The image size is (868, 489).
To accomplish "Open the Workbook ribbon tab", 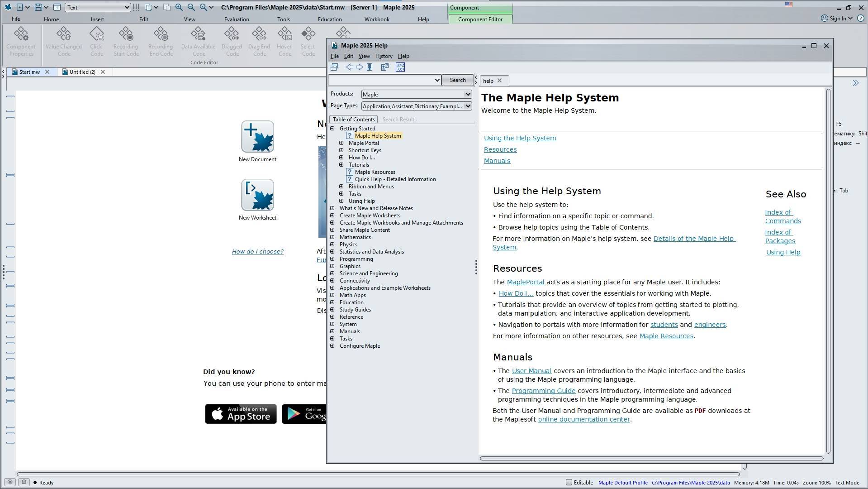I will pos(377,19).
